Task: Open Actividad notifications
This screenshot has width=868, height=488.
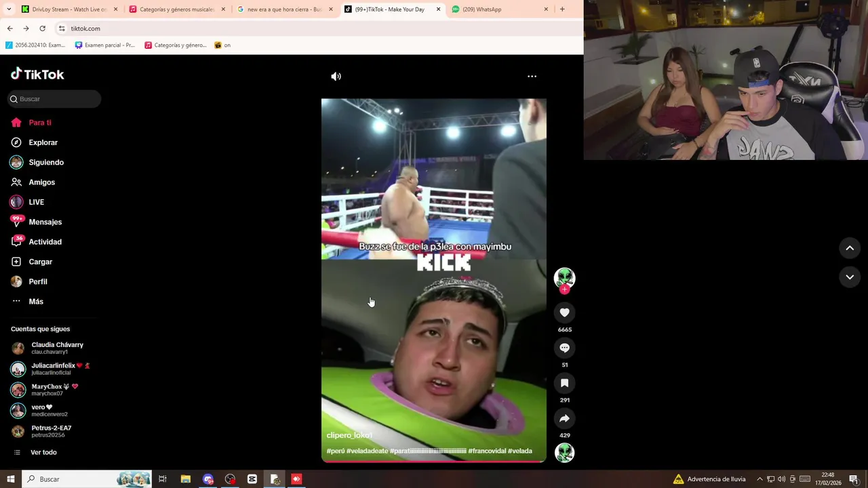Action: coord(36,242)
